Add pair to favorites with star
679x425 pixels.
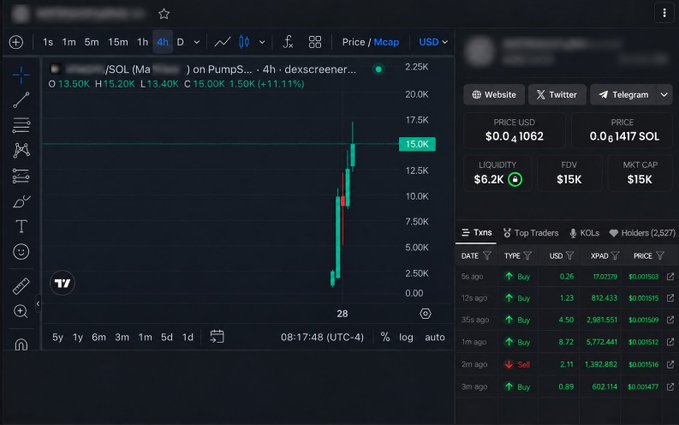[164, 14]
